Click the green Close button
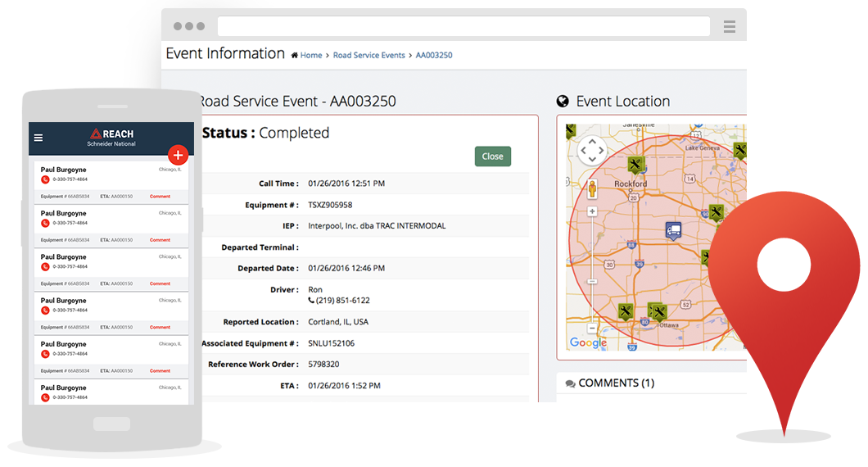Screen dimensions: 868x467 coord(493,156)
